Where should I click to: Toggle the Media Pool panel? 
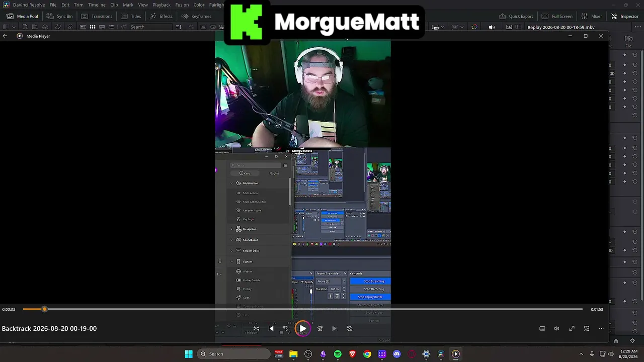[22, 16]
